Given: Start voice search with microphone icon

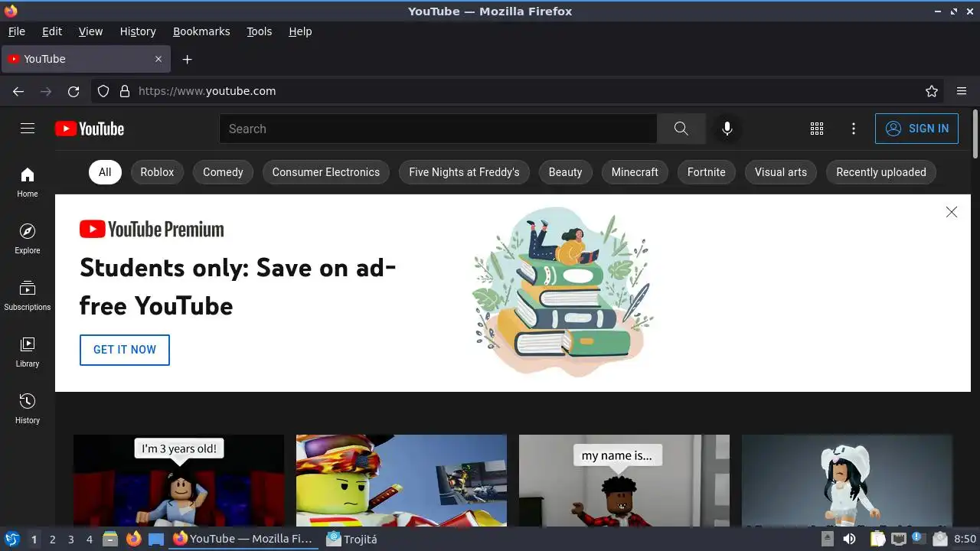Looking at the screenshot, I should point(727,129).
